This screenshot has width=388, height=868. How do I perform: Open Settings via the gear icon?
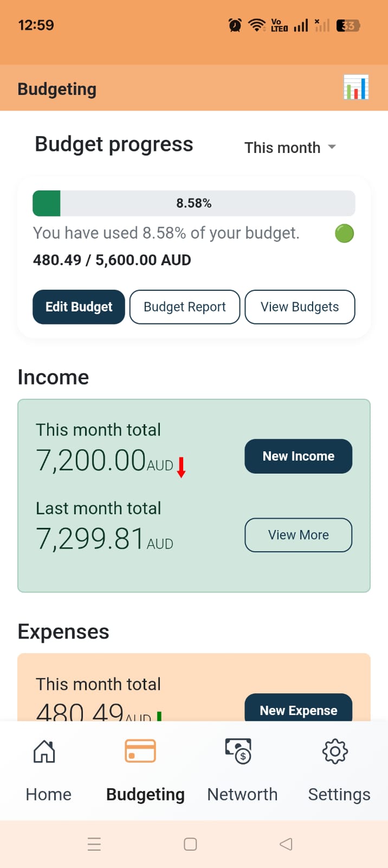pyautogui.click(x=335, y=752)
